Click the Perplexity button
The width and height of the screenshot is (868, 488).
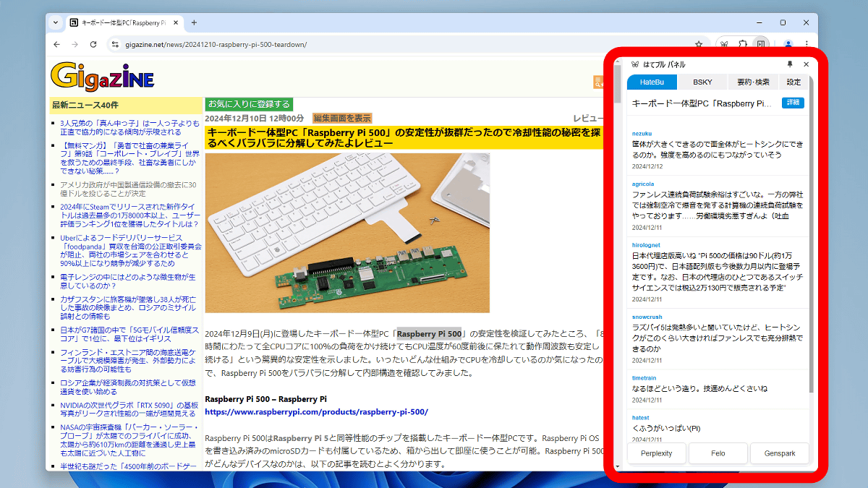tap(656, 453)
